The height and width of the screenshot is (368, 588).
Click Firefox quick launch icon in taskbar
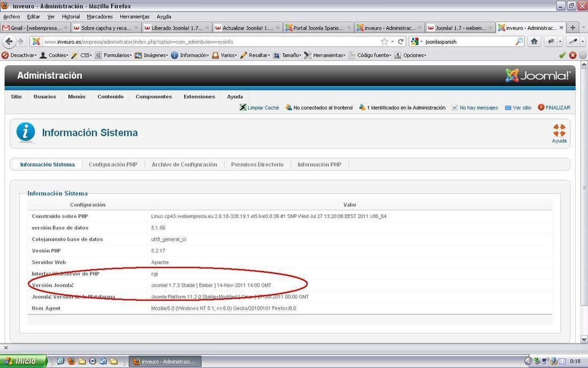71,361
